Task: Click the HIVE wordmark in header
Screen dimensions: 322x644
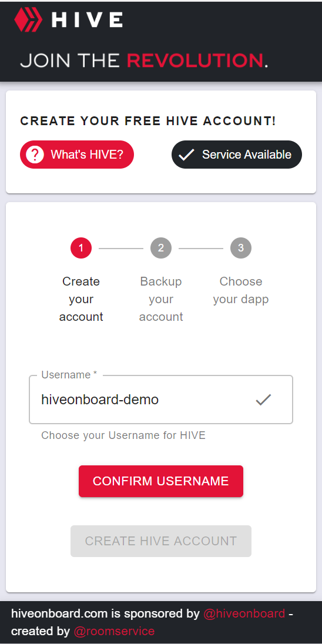Action: point(87,20)
